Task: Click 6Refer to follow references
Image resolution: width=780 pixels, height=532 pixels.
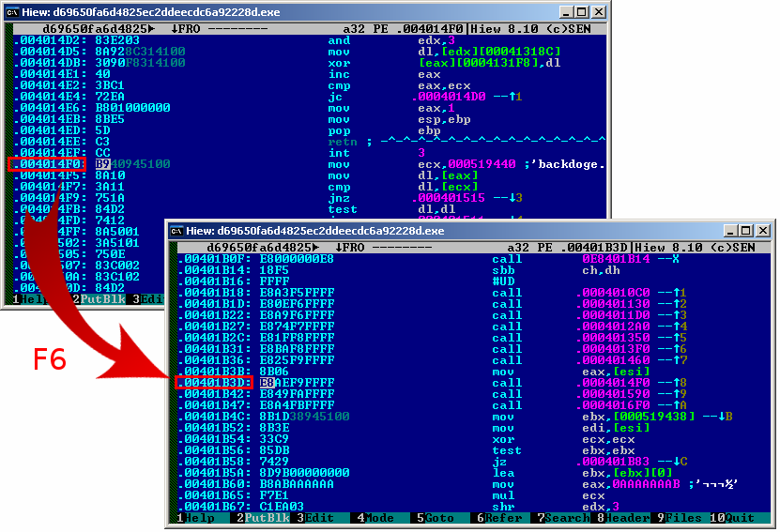Action: (499, 518)
